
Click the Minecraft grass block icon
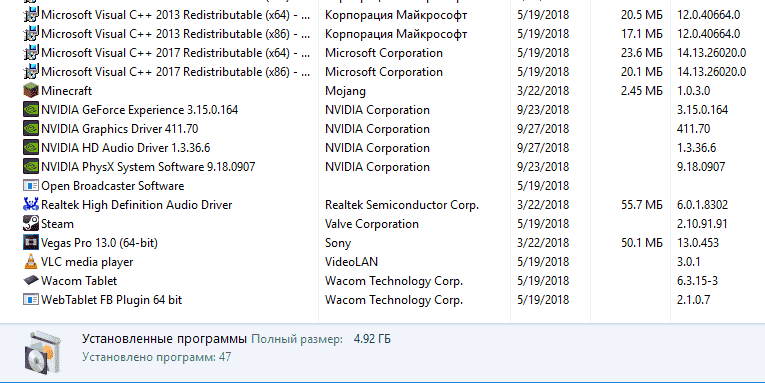(x=31, y=91)
